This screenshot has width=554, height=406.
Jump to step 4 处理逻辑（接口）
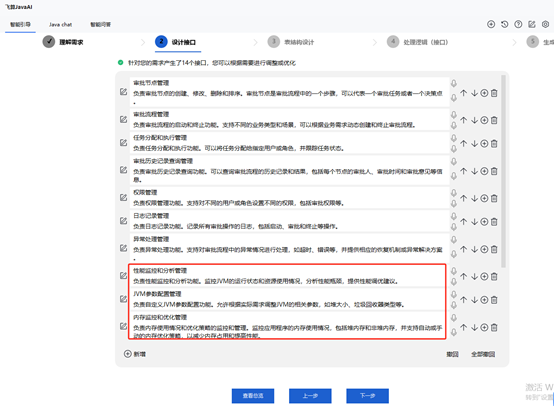pyautogui.click(x=417, y=42)
